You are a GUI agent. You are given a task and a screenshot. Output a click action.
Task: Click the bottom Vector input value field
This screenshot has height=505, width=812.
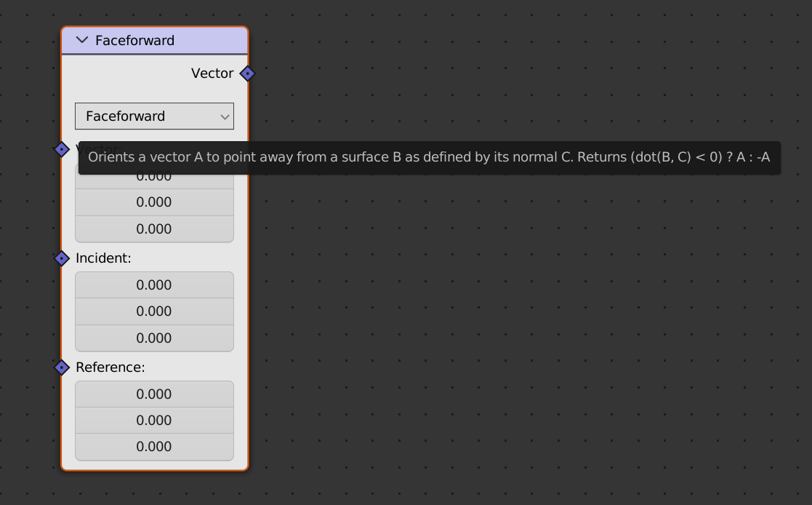pos(154,229)
